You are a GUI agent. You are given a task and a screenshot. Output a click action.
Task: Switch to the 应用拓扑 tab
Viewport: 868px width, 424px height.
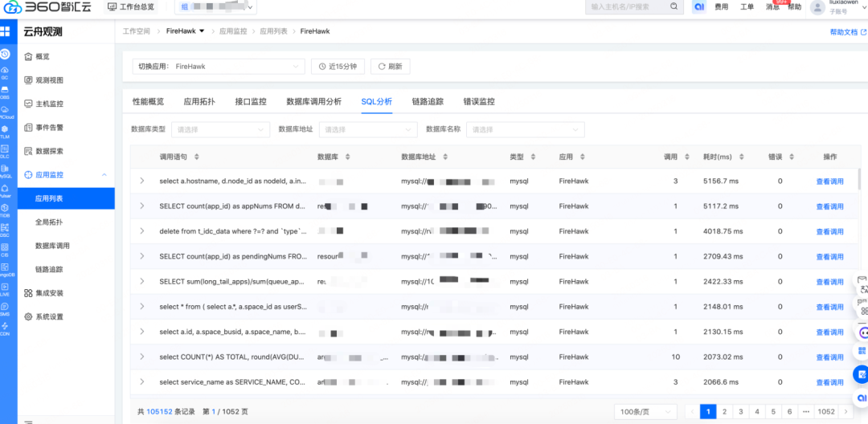199,101
